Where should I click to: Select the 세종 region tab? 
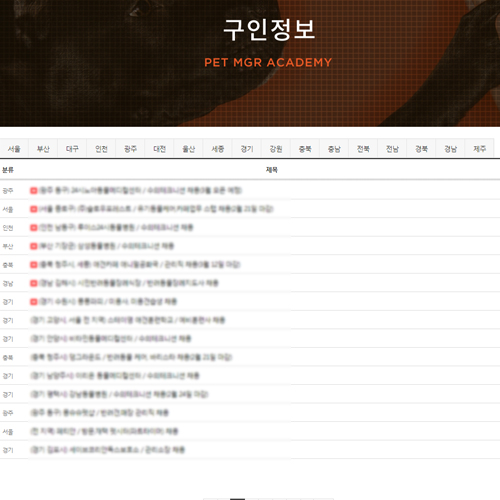click(218, 149)
